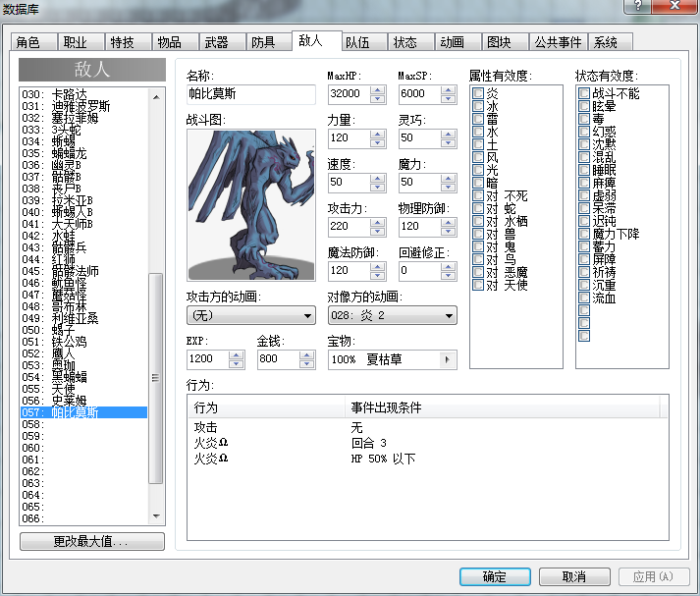Toggle the 炎 element checkbox

[478, 93]
